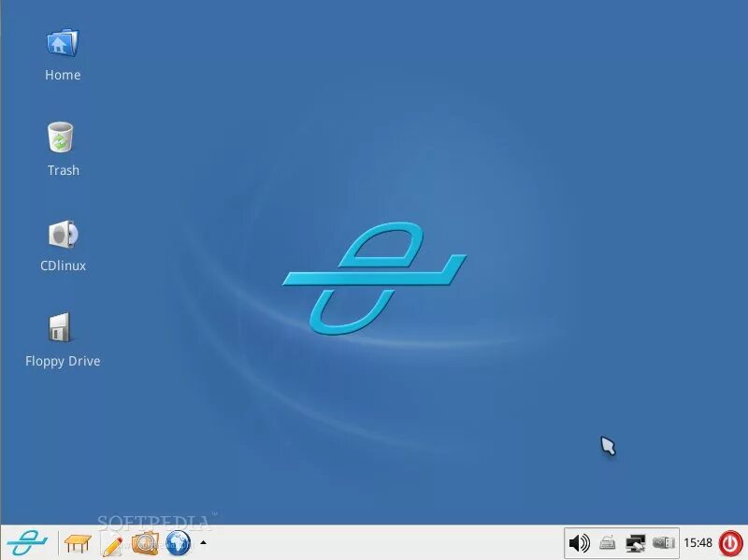Screen dimensions: 748x560
Task: Launch the web browser globe icon
Action: coord(178,543)
